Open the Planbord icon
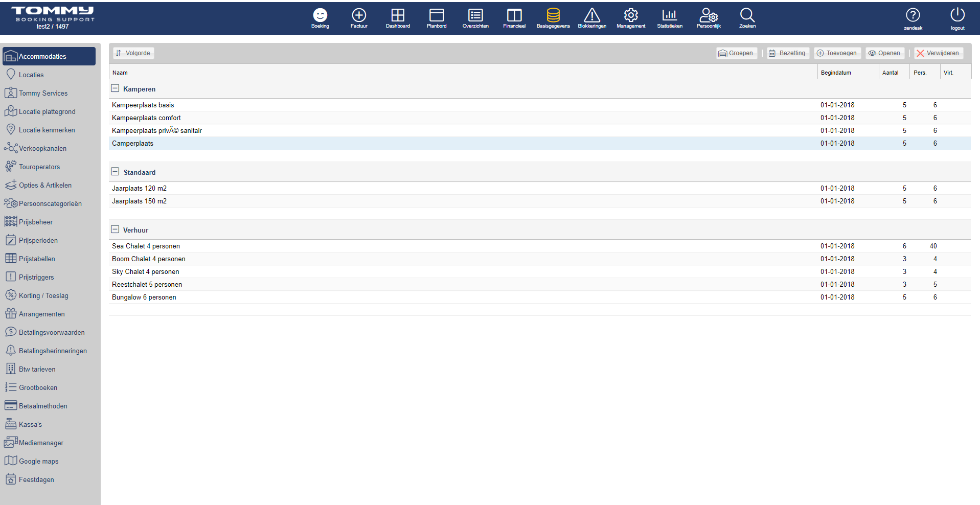 point(437,15)
